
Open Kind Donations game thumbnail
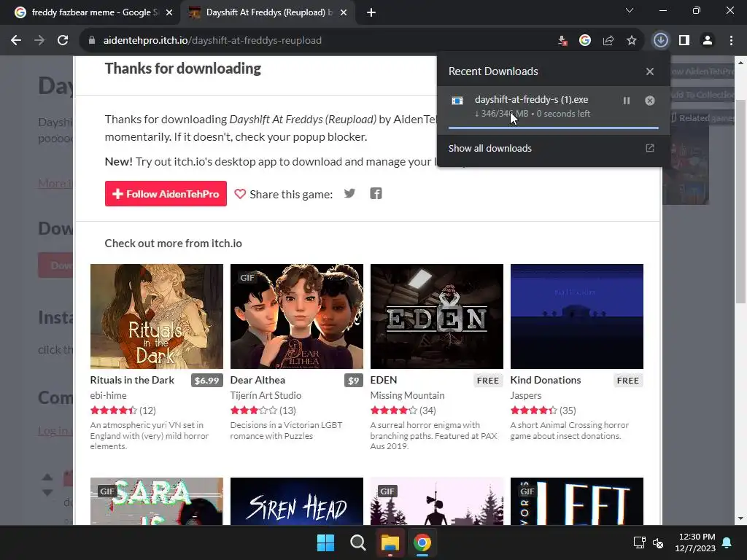click(x=577, y=316)
